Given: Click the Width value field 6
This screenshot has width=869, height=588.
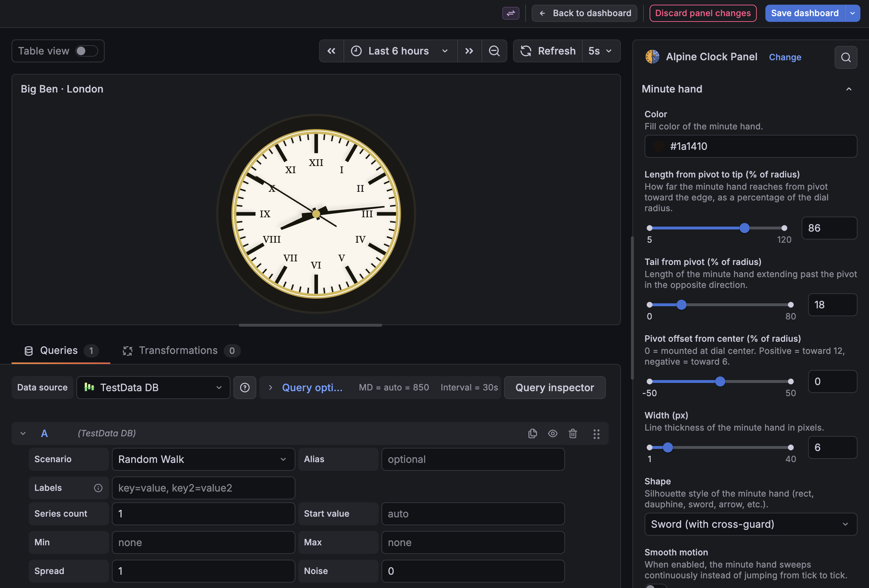Looking at the screenshot, I should click(832, 447).
